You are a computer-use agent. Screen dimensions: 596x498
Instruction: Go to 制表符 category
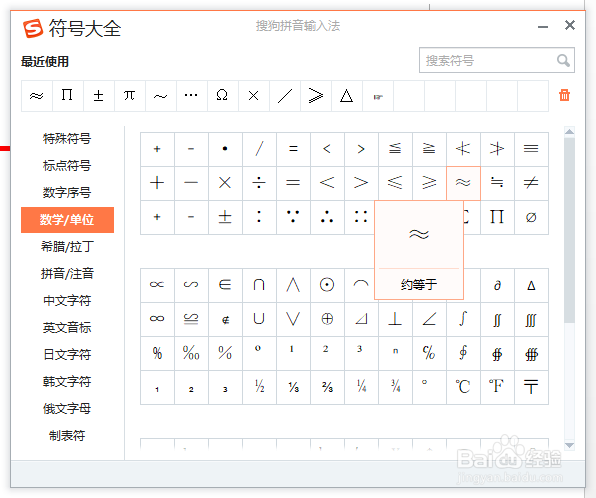67,436
